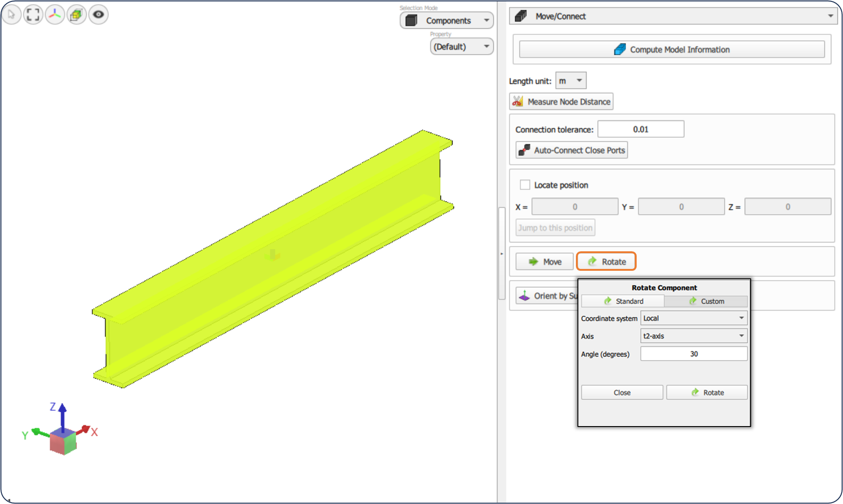Edit the Connection tolerance field

click(641, 129)
